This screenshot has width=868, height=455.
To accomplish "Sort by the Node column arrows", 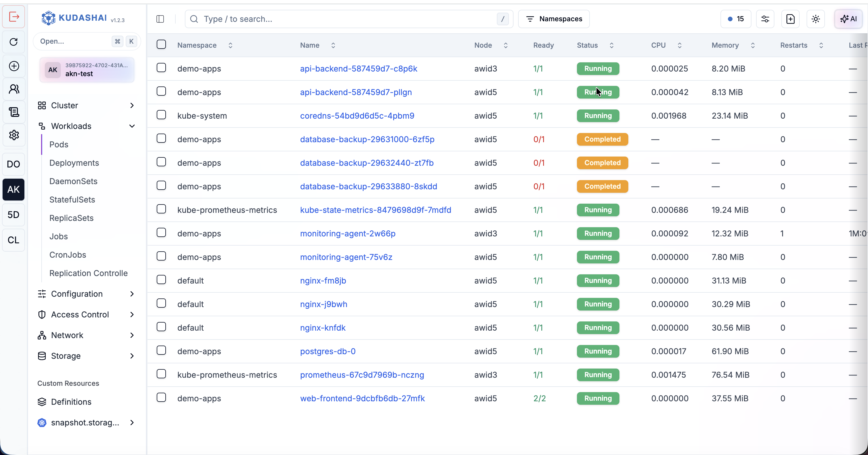I will click(x=506, y=45).
